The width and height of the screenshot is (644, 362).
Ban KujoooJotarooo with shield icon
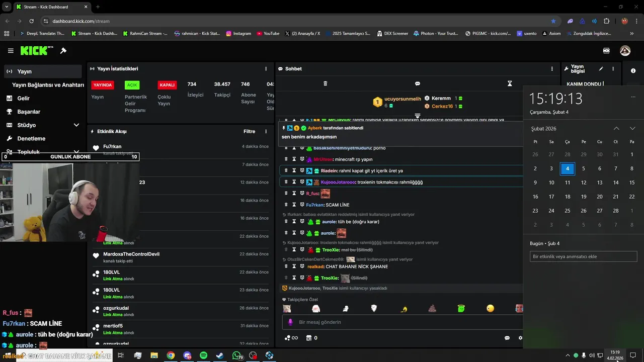point(302,182)
